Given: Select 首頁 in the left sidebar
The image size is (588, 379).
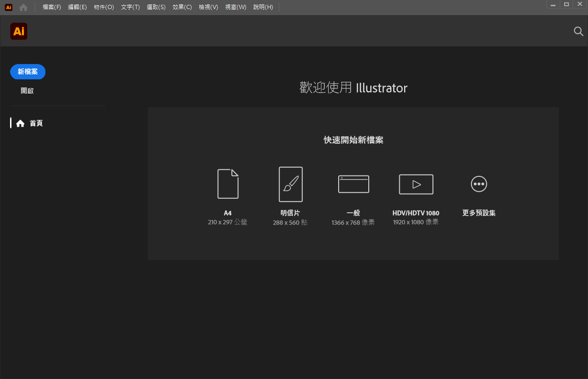Looking at the screenshot, I should 30,123.
